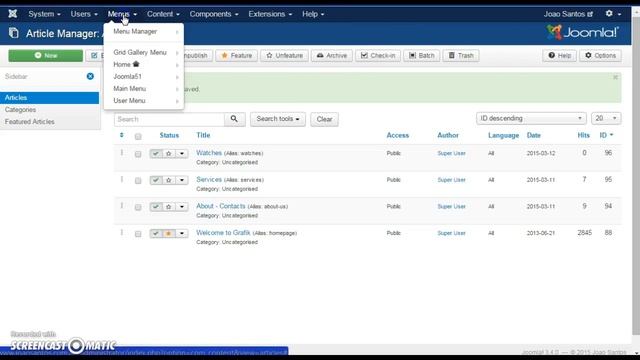The width and height of the screenshot is (640, 360).
Task: Click the page vertical scrollbar
Action: click(x=636, y=176)
